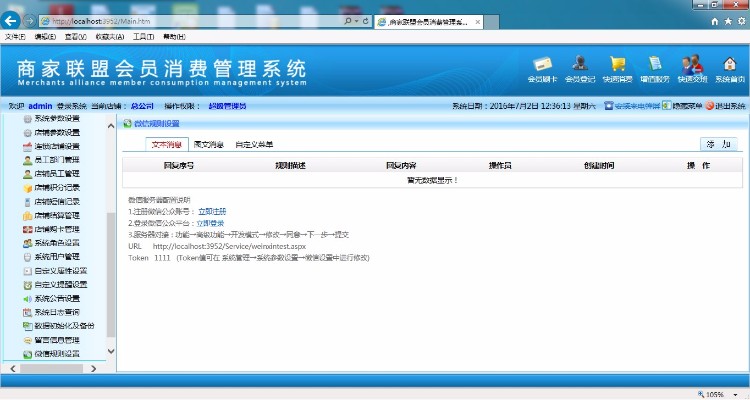Viewport: 750px width, 400px height.
Task: Open the 文件(F) browser menu
Action: click(15, 36)
